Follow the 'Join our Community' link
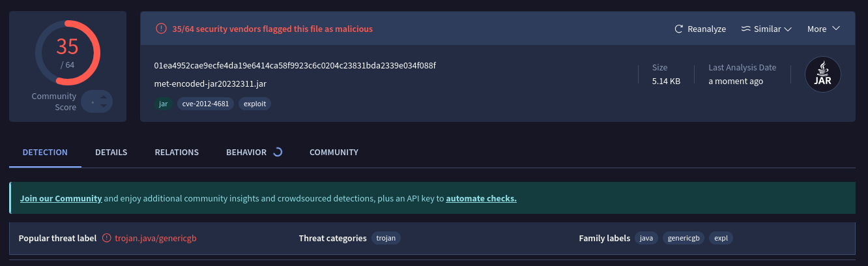 click(x=61, y=198)
